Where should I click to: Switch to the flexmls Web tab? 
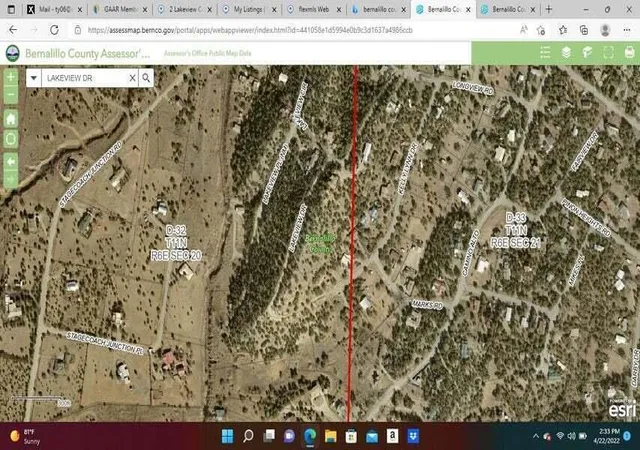(314, 9)
